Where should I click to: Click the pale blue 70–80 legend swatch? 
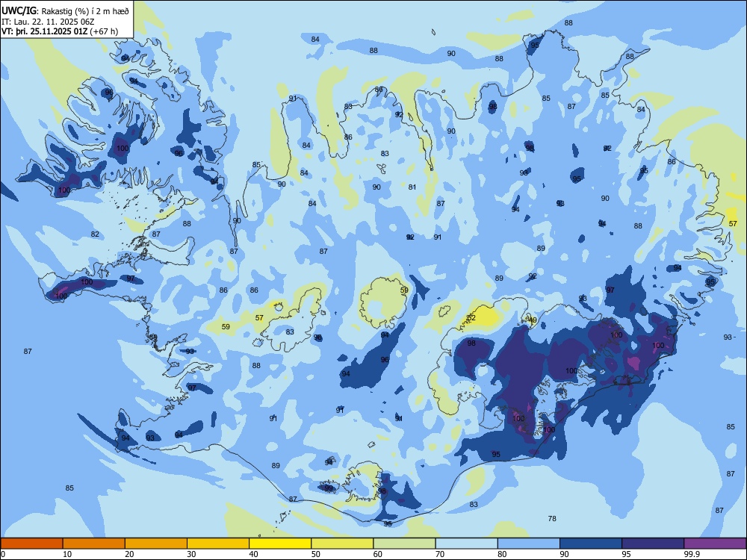(x=466, y=544)
